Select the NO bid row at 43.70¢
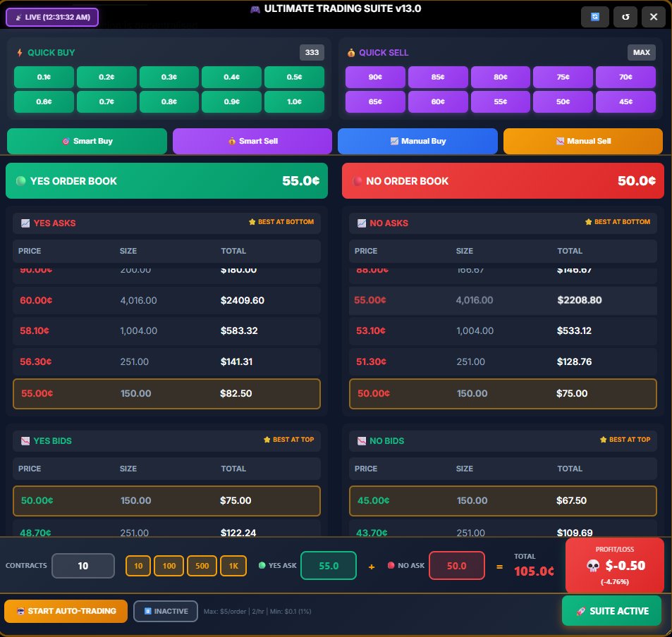Viewport: 672px width, 637px height. tap(503, 529)
